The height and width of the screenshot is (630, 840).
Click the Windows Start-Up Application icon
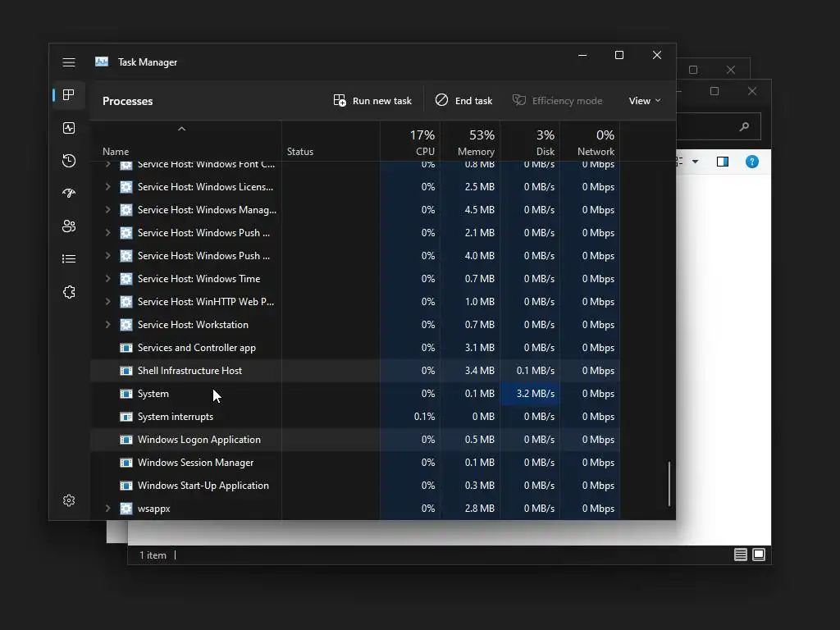[x=126, y=486]
